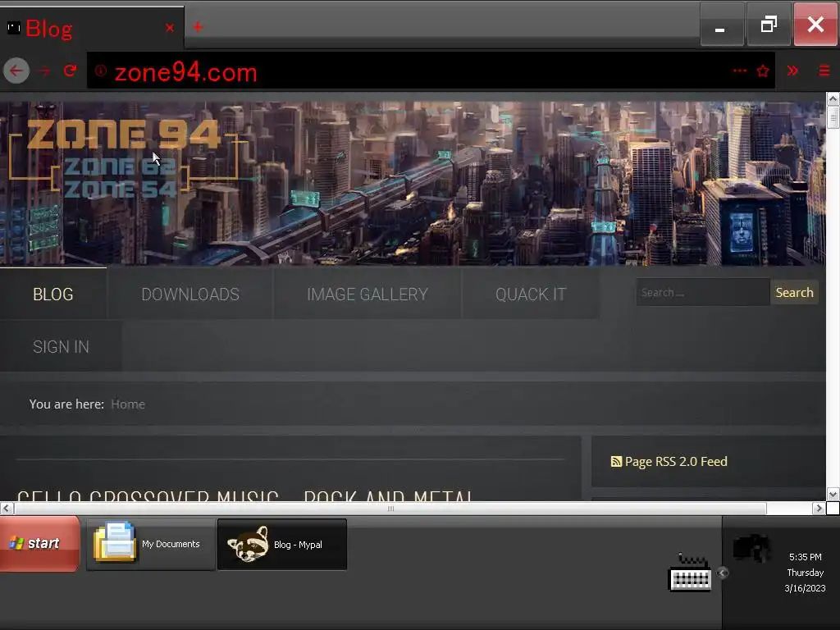Open the site information icon in the address bar
840x630 pixels.
[x=101, y=71]
